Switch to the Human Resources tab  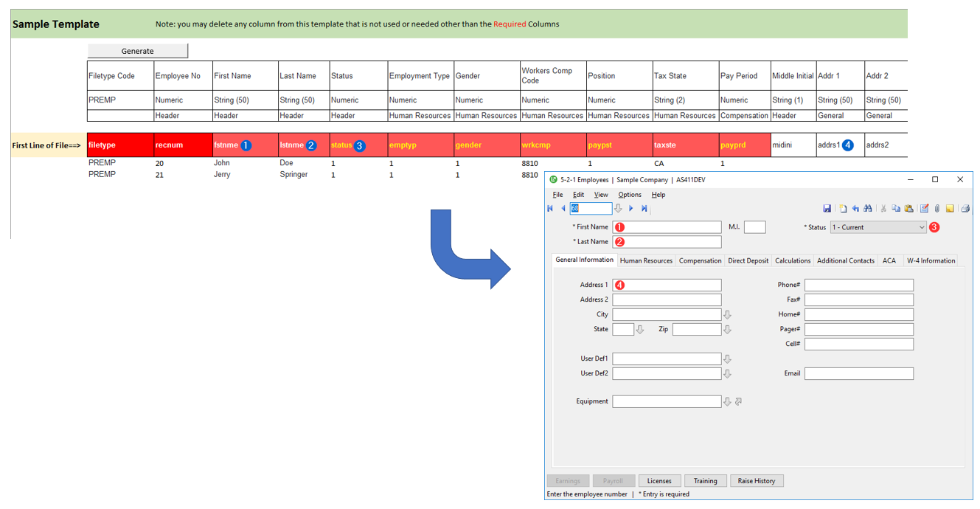(646, 260)
